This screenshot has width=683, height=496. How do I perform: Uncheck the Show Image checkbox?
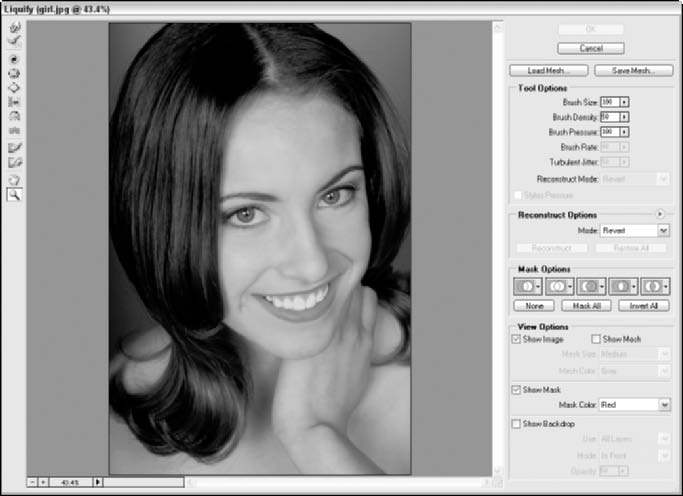tap(516, 339)
